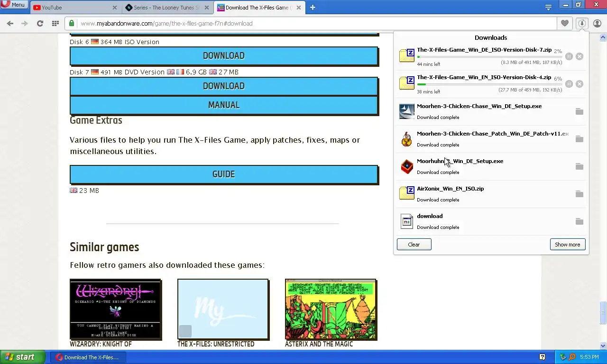Clear the downloads list
The image size is (607, 364).
click(x=414, y=245)
